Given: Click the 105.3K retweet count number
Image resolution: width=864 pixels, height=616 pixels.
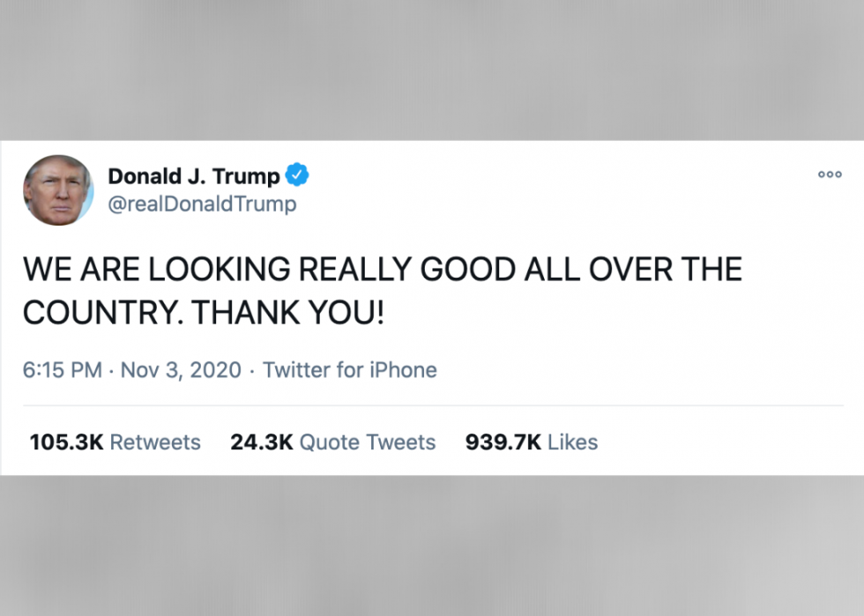Looking at the screenshot, I should point(66,442).
